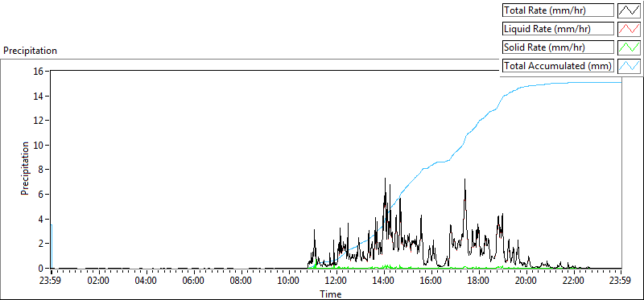Viewport: 644px width, 300px height.
Task: Click the 18:00 time tick label
Action: tap(479, 282)
